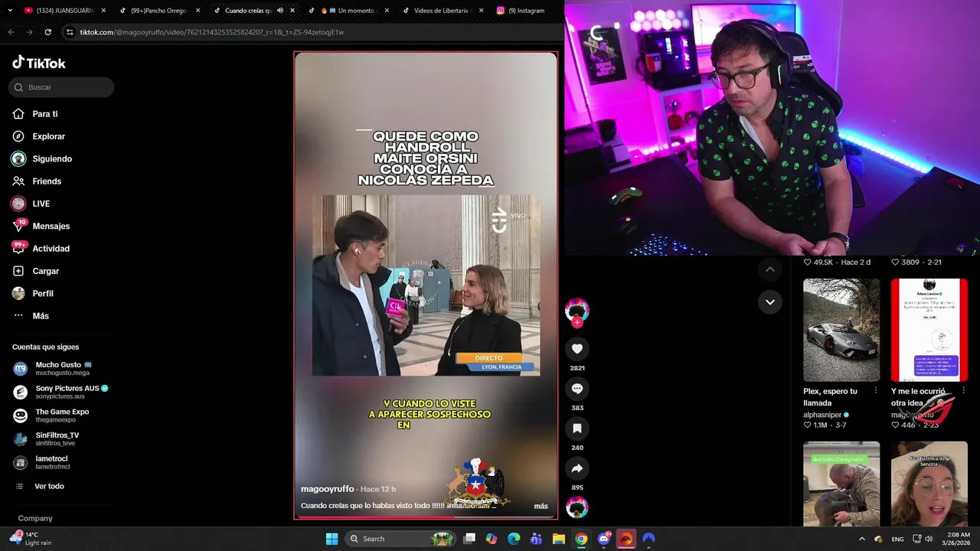Open options for Y me le ocurrió
The width and height of the screenshot is (980, 551).
click(963, 391)
